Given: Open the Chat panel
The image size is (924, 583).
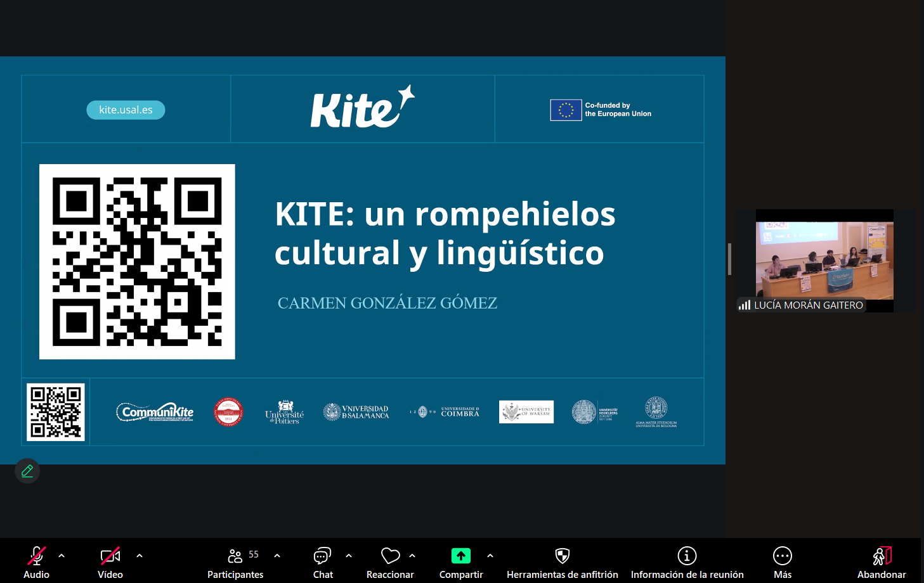Looking at the screenshot, I should pos(323,556).
